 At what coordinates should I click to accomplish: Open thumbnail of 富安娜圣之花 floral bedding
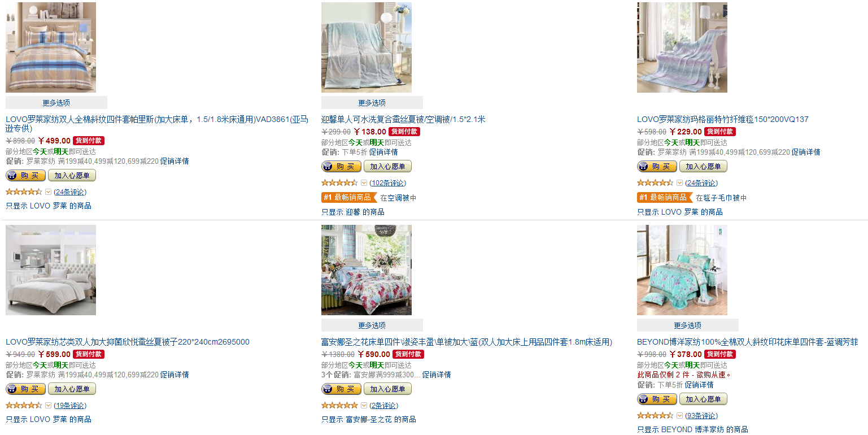pyautogui.click(x=367, y=270)
